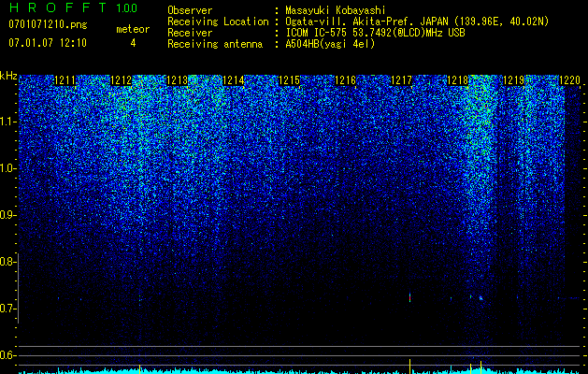The width and height of the screenshot is (588, 374).
Task: Click the 1214 time marker
Action: (234, 80)
